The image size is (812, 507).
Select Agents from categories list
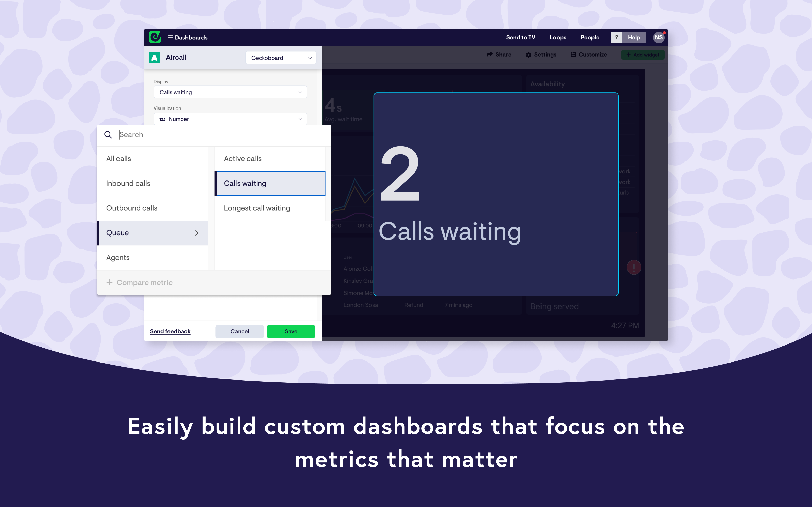click(x=117, y=257)
